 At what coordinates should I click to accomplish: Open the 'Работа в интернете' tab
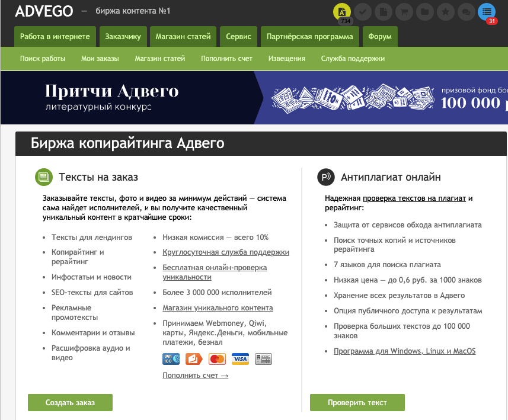click(x=55, y=37)
